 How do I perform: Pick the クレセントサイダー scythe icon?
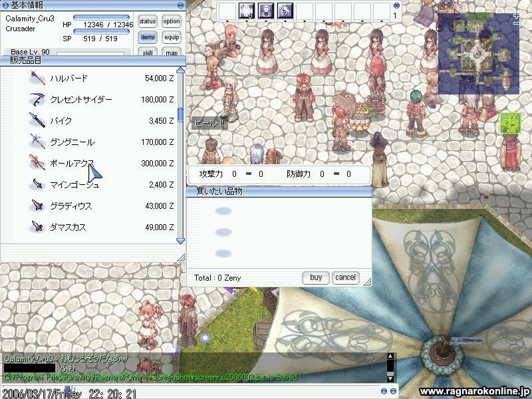pyautogui.click(x=37, y=99)
